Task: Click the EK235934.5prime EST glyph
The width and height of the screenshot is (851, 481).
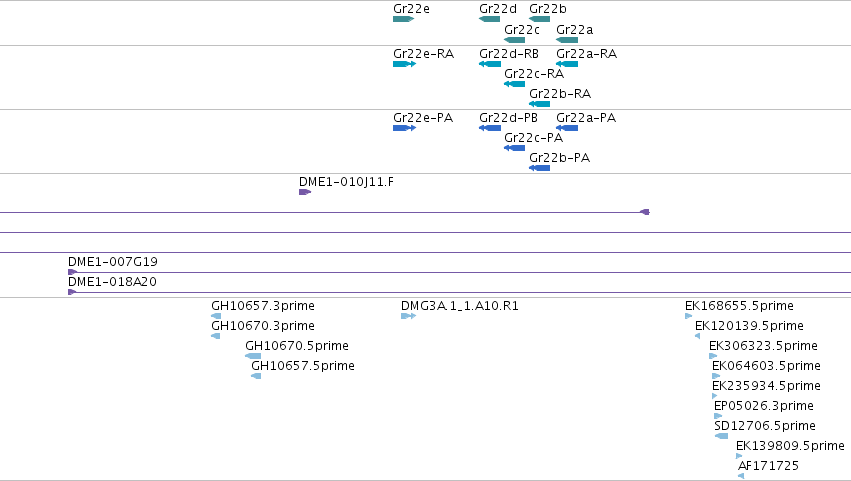Action: pyautogui.click(x=715, y=396)
